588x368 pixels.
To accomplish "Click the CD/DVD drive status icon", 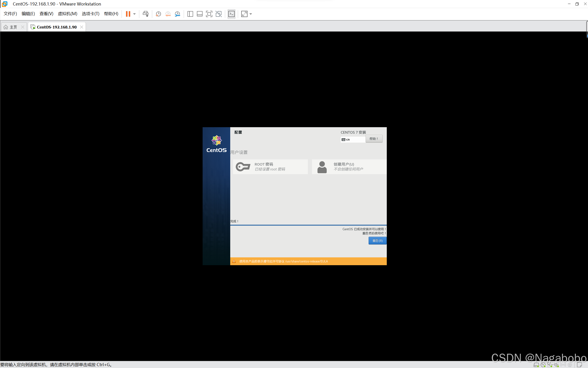I will [x=543, y=365].
